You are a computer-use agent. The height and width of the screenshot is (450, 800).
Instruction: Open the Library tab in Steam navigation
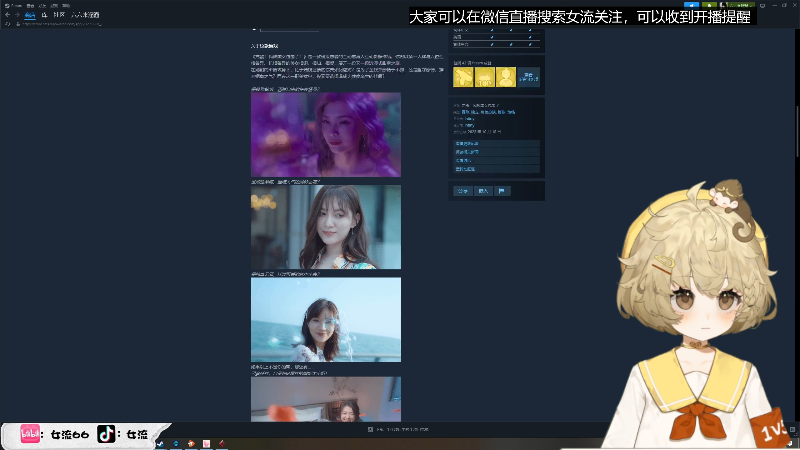point(44,15)
